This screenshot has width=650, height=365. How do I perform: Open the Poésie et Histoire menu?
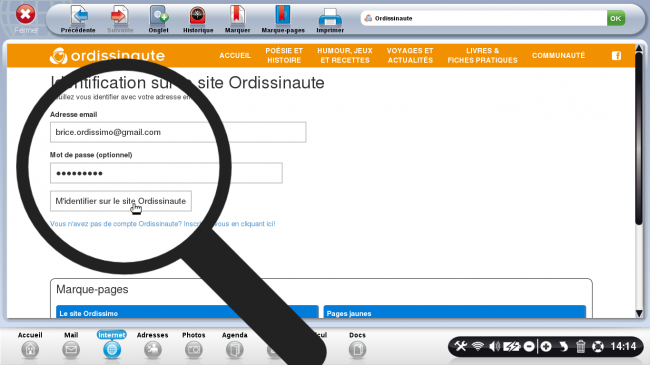(x=284, y=56)
